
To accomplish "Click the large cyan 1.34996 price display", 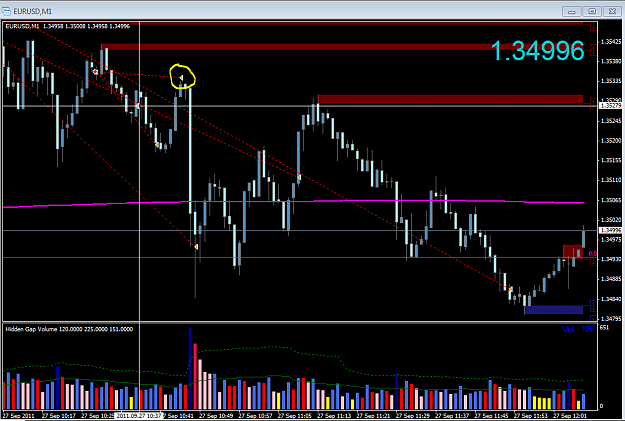I will click(x=537, y=51).
